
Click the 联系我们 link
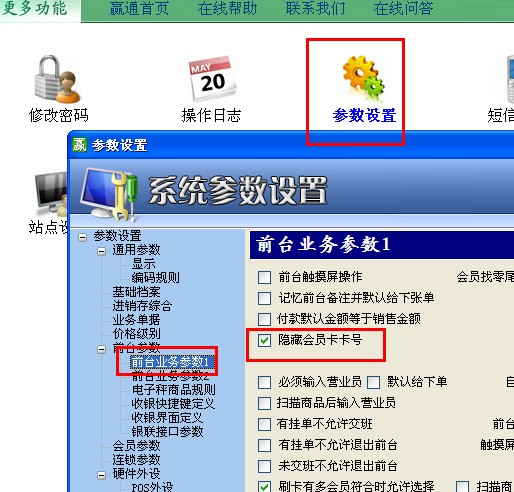click(x=315, y=8)
